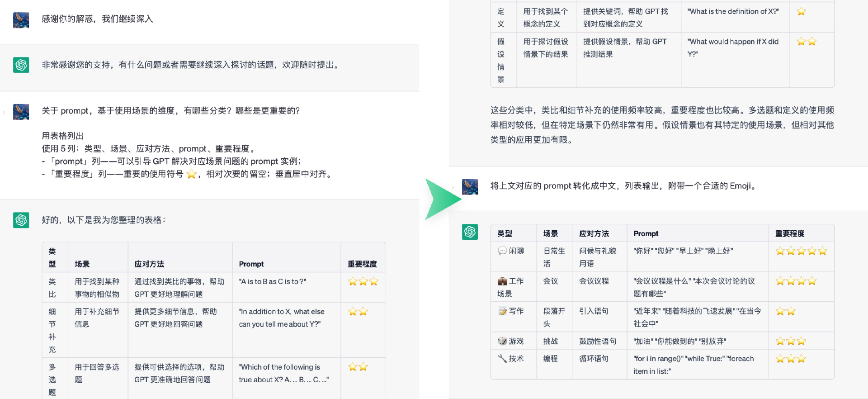Image resolution: width=868 pixels, height=399 pixels.
Task: Click the cell "段落开头" in the 写作 row
Action: tap(554, 317)
